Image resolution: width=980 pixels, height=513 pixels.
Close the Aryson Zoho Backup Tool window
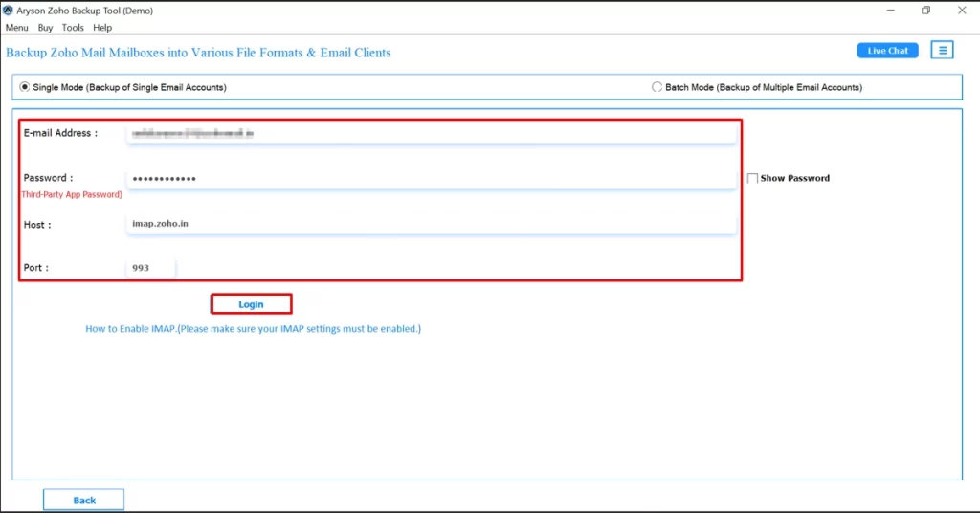[962, 10]
